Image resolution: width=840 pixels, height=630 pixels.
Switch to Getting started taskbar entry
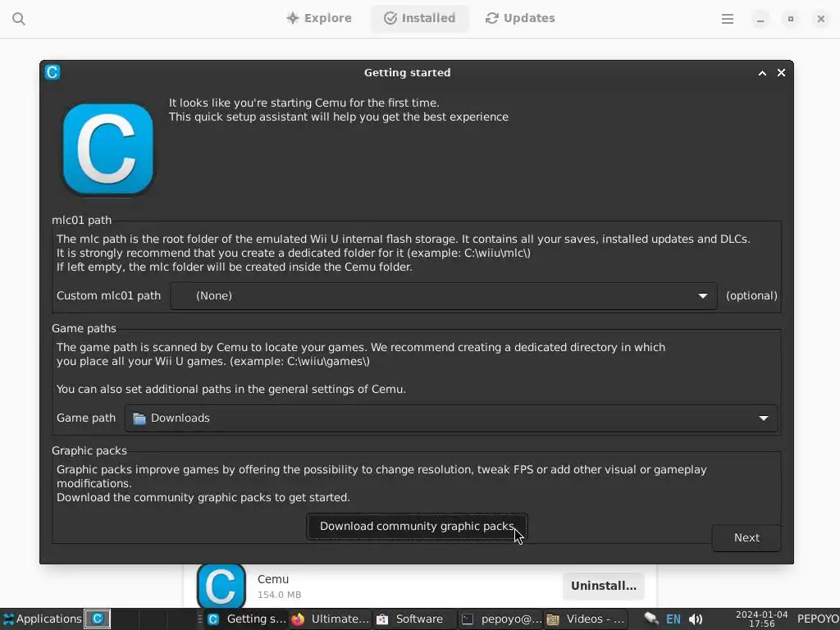click(246, 619)
